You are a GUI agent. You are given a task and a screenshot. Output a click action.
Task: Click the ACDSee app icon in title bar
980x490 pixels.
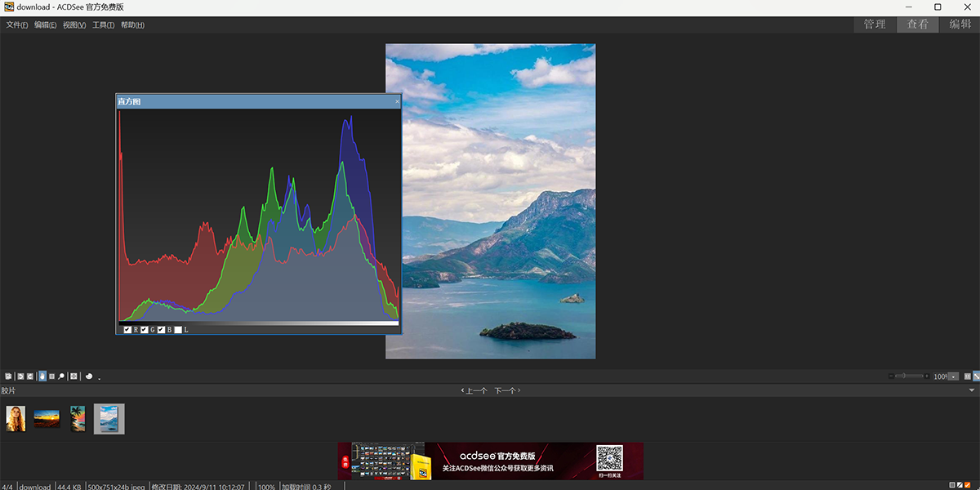tap(8, 7)
